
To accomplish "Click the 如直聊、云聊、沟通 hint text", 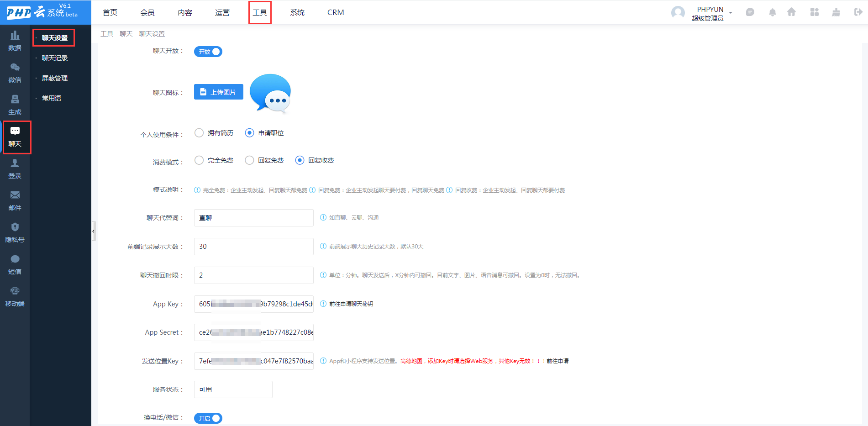I will [354, 218].
